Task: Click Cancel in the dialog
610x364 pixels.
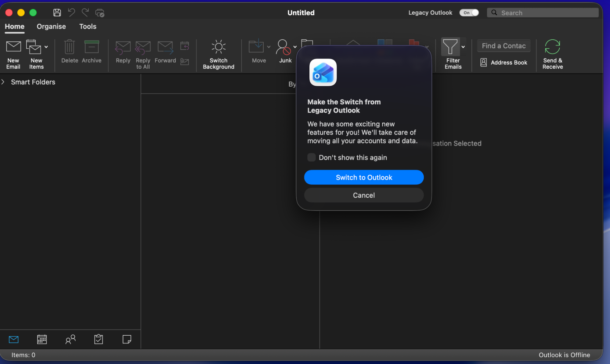Action: [x=364, y=195]
